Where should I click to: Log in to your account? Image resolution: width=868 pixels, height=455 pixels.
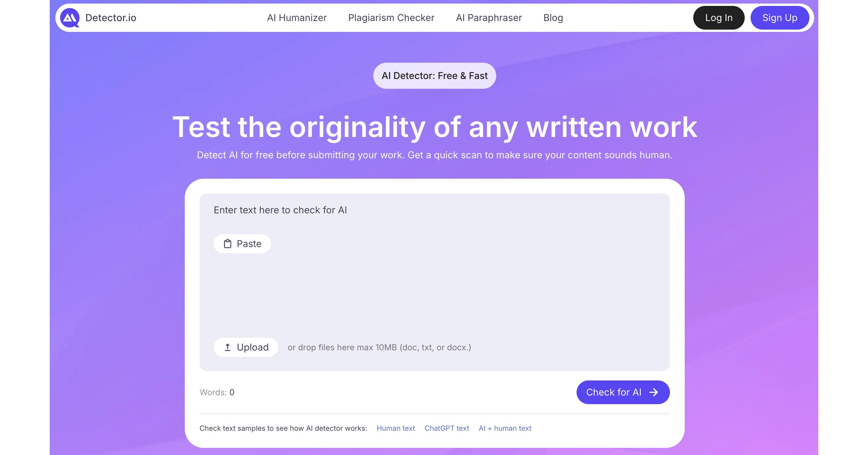[719, 18]
